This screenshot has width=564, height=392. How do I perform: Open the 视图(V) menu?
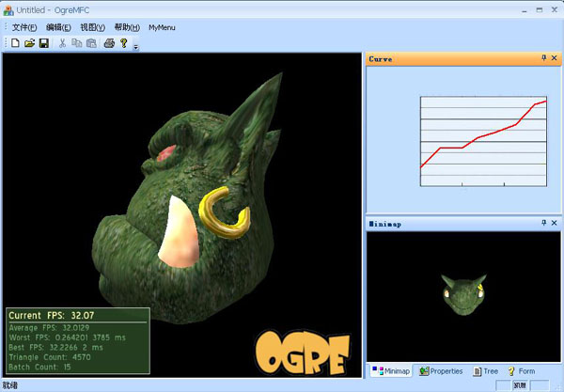92,27
